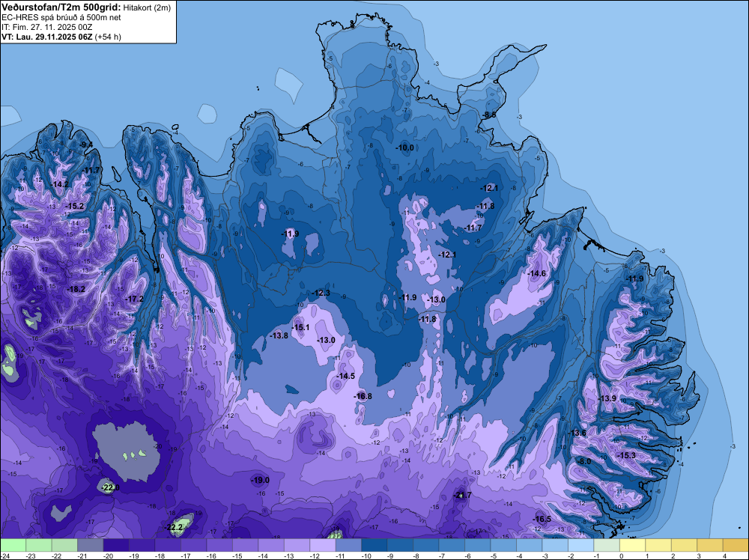Click the -13.9 temperature reading
The image size is (749, 560).
pyautogui.click(x=607, y=398)
